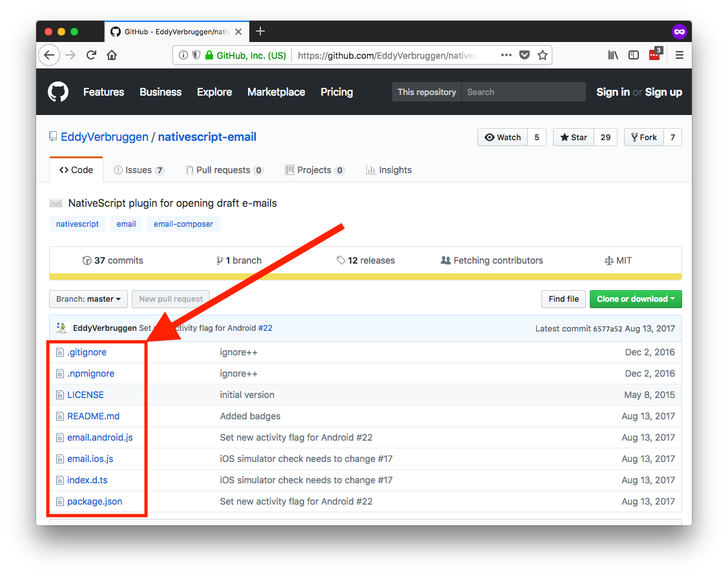Screen dimensions: 728x577
Task: Open the Firefox hamburger menu
Action: tap(680, 56)
